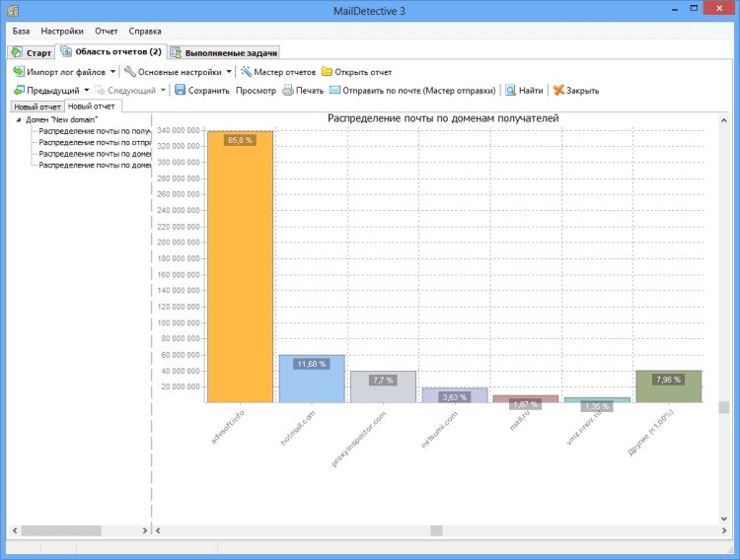This screenshot has height=560, width=740.
Task: Click tree panel scrollbar right arrow
Action: [x=145, y=530]
